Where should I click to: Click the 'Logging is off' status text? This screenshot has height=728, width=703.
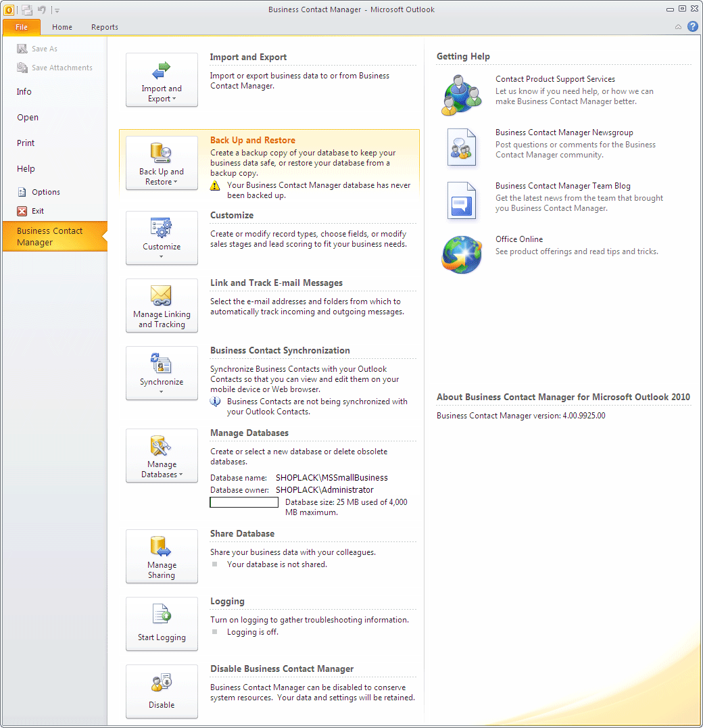(x=253, y=632)
